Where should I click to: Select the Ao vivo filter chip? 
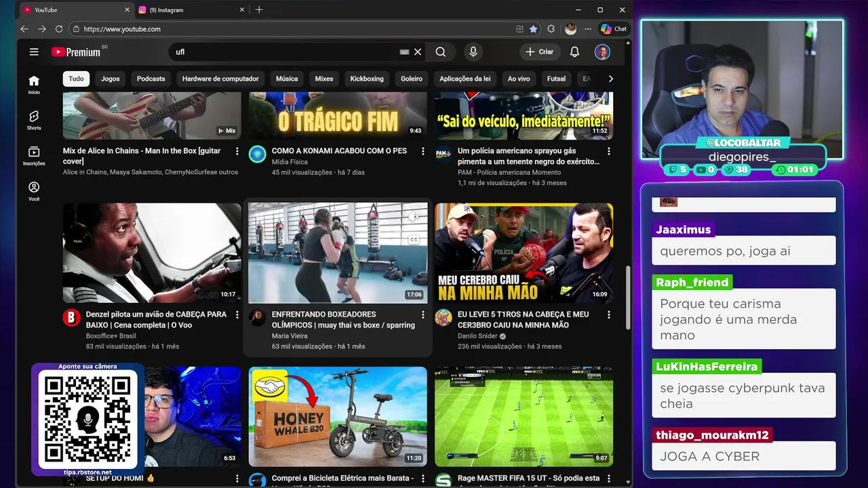519,79
